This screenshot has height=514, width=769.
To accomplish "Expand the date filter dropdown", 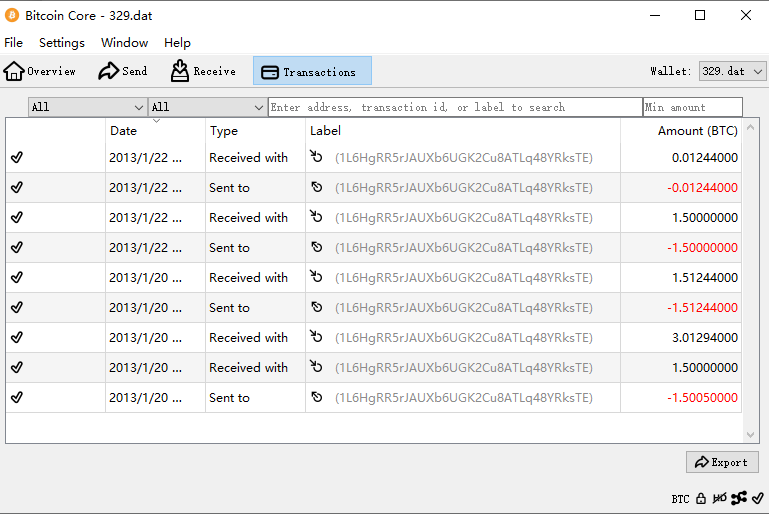I will (x=88, y=107).
